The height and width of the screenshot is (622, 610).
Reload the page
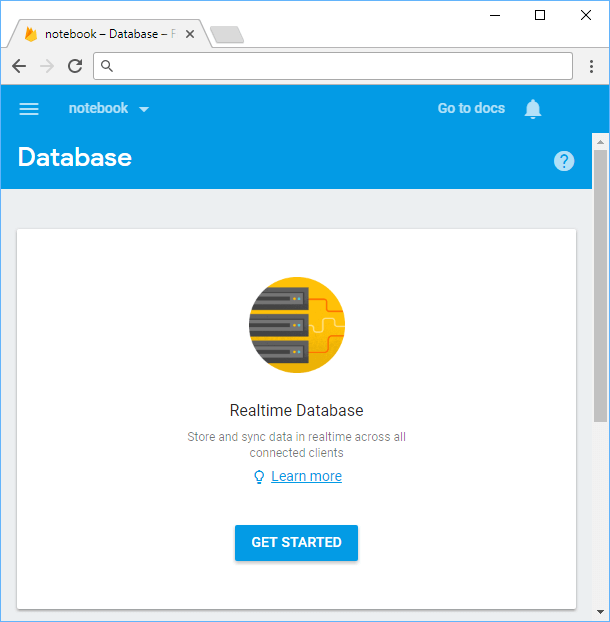pos(75,66)
